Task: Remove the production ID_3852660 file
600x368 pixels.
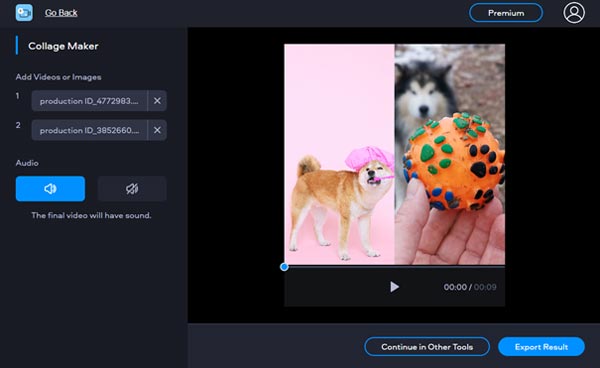Action: tap(157, 130)
